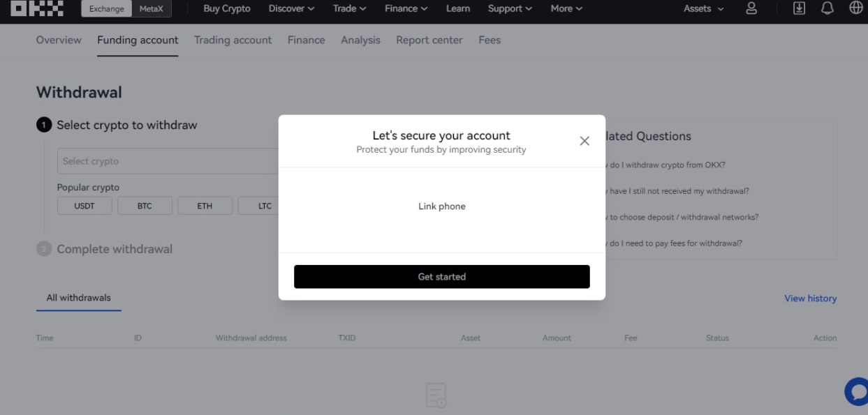The height and width of the screenshot is (415, 868).
Task: Switch to the MetaX mode
Action: coord(151,9)
